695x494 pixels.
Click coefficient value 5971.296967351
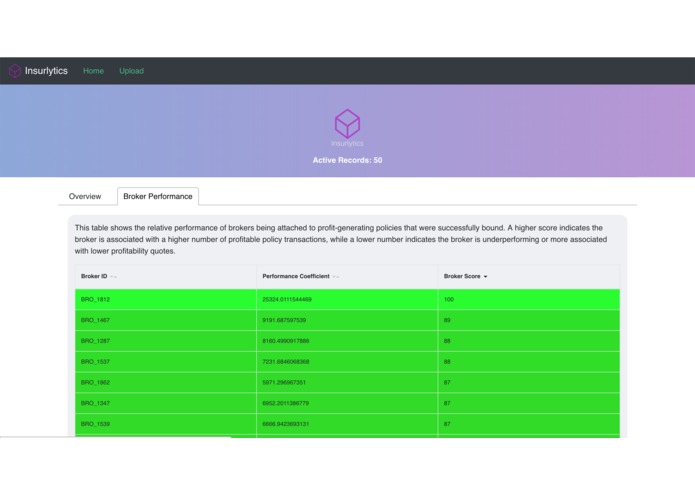[284, 382]
